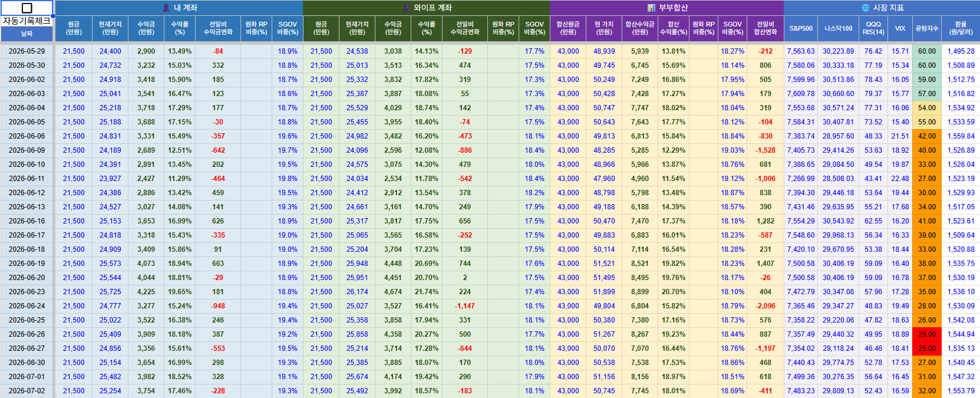Click the 합산 수익률 value 20.70%
The image size is (980, 398).
pos(674,292)
